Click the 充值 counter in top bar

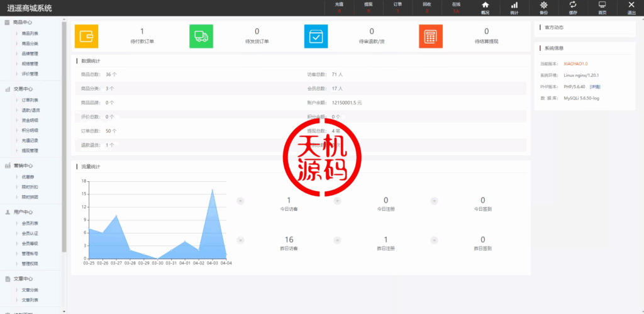click(x=339, y=8)
